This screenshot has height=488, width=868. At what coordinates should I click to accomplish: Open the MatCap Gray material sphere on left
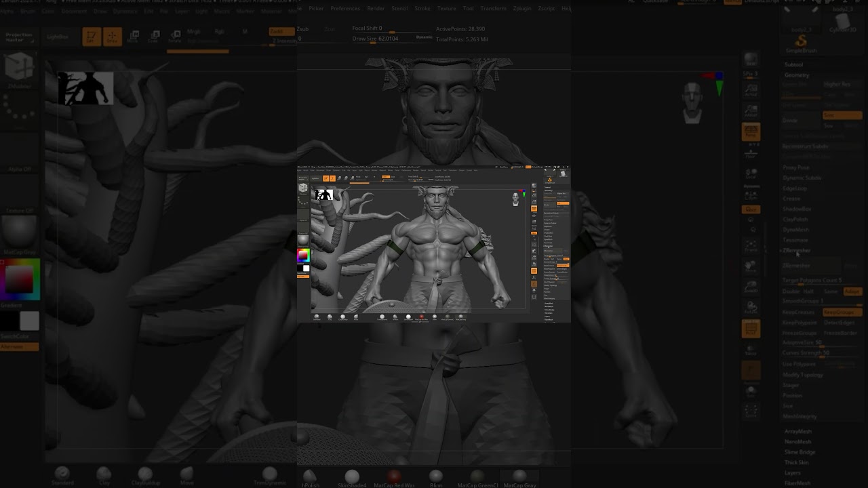coord(20,235)
